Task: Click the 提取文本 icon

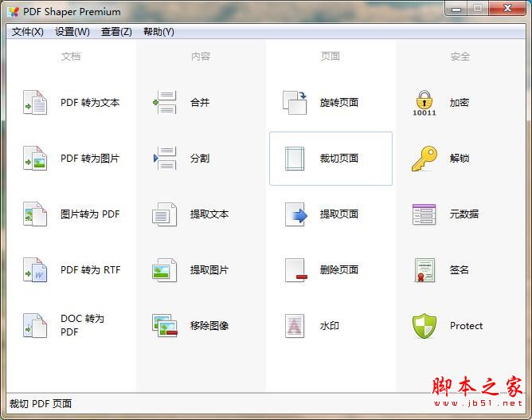Action: [165, 214]
